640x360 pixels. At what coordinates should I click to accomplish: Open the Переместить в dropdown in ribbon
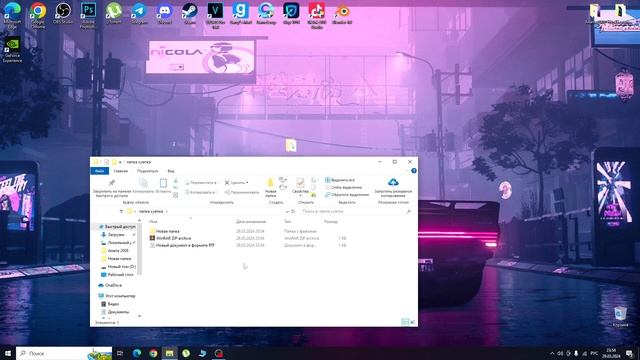pos(202,183)
